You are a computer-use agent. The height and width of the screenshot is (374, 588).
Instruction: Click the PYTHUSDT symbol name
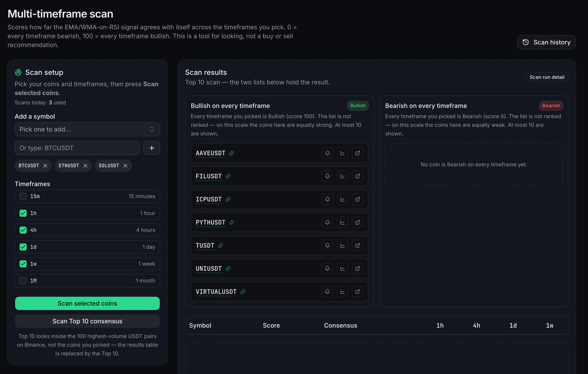click(x=211, y=222)
